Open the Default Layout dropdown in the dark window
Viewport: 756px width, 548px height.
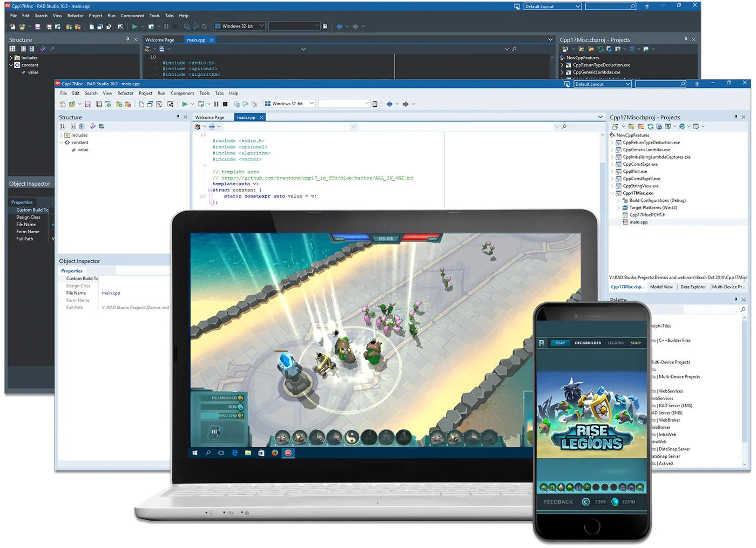(552, 6)
